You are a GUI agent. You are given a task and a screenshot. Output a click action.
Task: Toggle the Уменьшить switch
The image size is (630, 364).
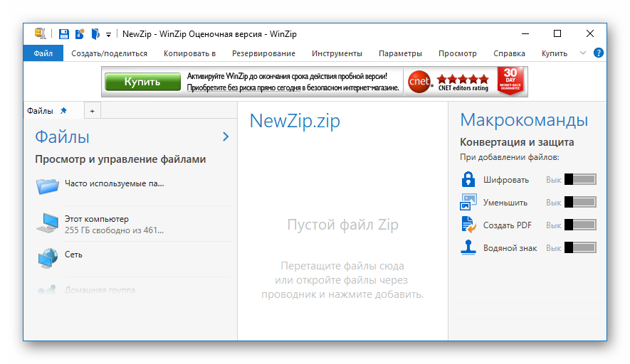(x=580, y=202)
